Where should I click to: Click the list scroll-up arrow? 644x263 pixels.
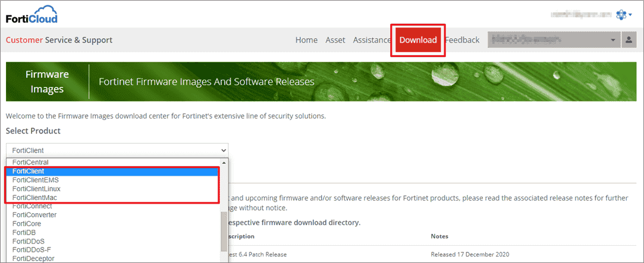click(224, 162)
